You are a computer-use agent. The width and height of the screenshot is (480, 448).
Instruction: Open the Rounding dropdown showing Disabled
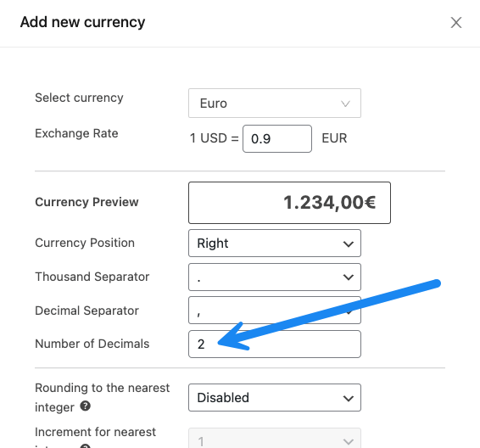(x=275, y=397)
